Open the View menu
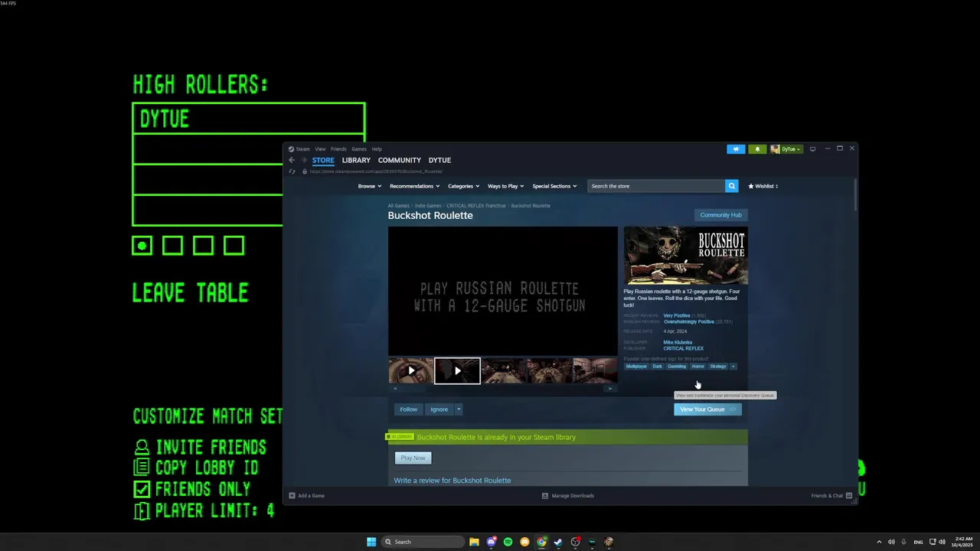 pos(320,149)
